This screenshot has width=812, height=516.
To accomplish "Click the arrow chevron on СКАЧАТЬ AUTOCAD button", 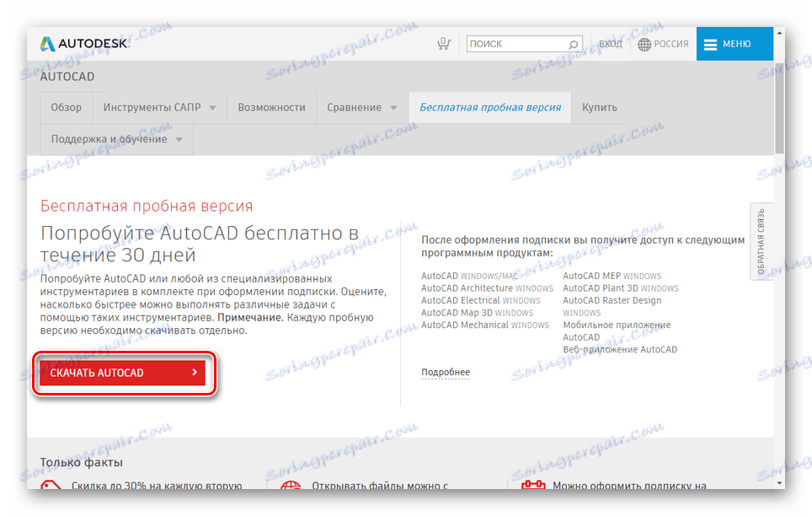I will coord(195,373).
